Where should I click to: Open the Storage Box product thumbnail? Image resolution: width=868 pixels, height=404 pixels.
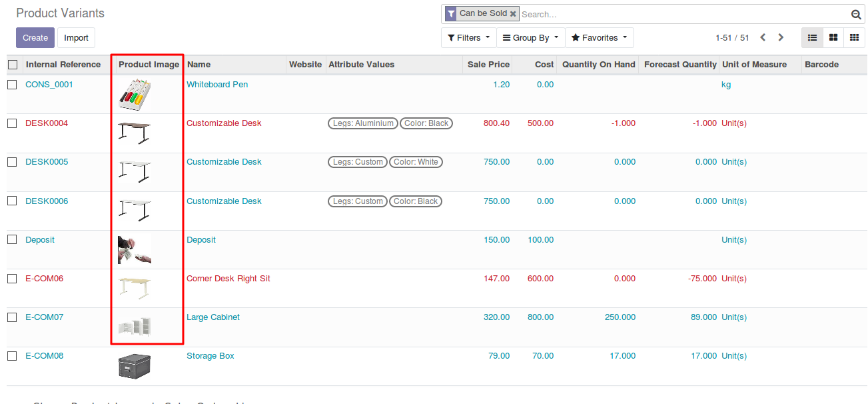[x=135, y=366]
